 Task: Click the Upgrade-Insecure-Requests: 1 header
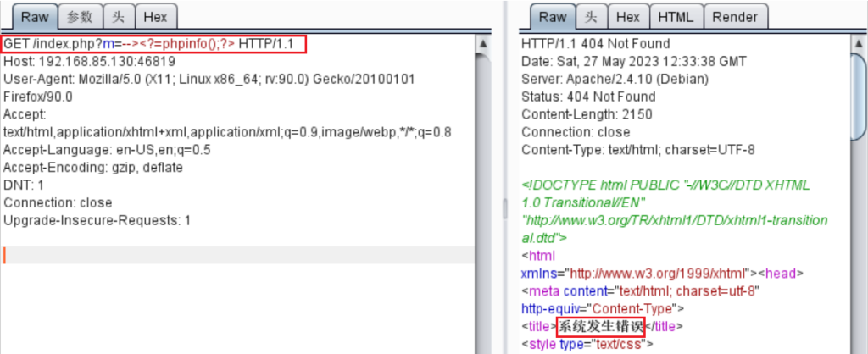[97, 221]
